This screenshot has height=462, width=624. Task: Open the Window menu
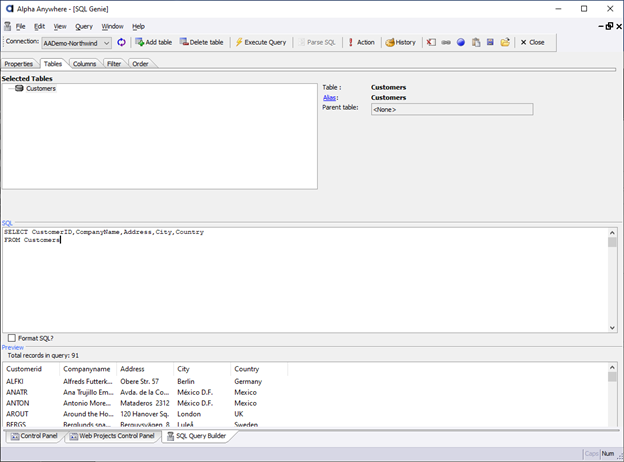(112, 27)
